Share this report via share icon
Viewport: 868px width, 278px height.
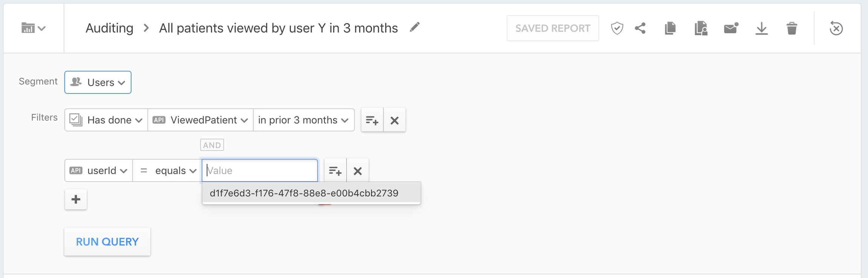point(640,28)
